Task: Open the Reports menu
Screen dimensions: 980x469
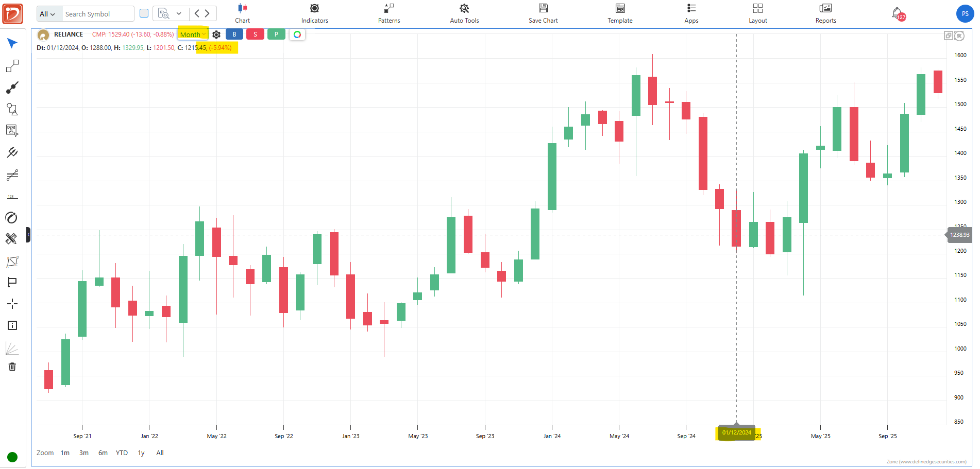Action: click(825, 13)
